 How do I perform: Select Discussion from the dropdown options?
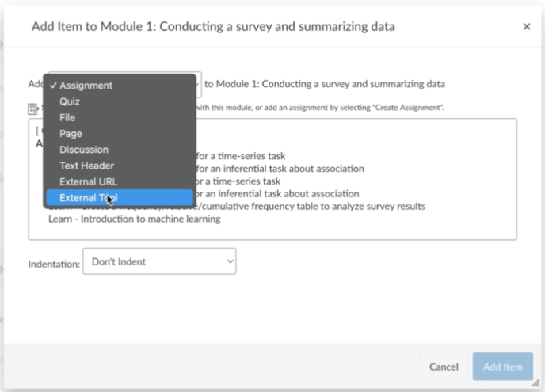tap(120, 150)
